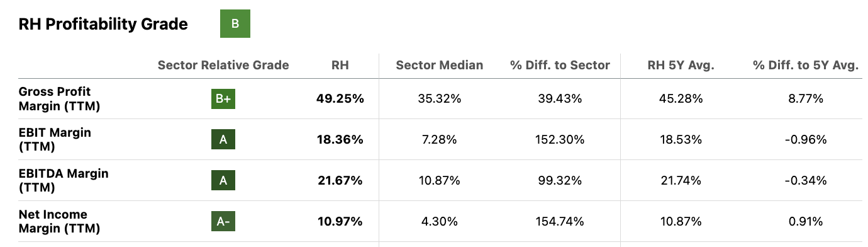Screen dimensions: 868x247
Task: Click the RH Profitability Grade heading
Action: 103,25
